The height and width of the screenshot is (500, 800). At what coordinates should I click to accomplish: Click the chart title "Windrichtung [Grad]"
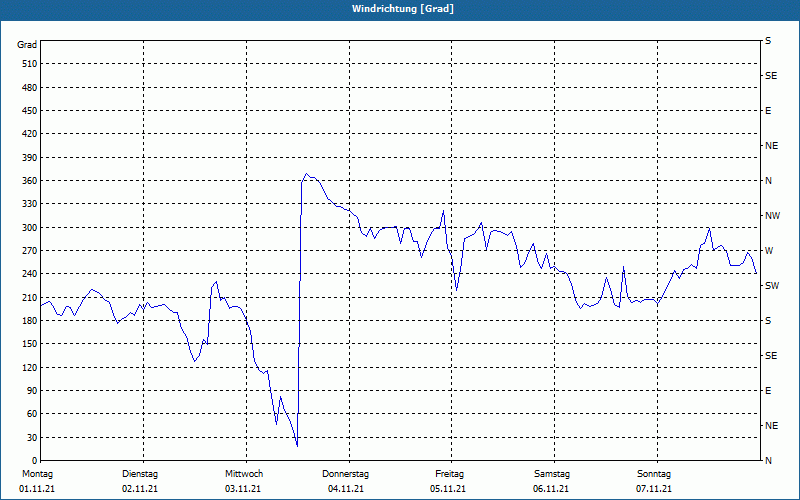click(x=403, y=9)
